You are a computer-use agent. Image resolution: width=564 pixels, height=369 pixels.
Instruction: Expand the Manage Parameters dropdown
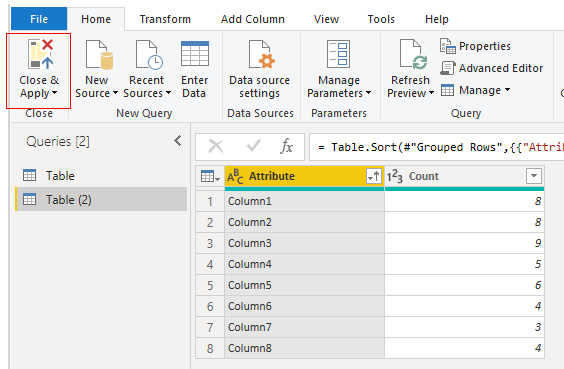click(368, 93)
